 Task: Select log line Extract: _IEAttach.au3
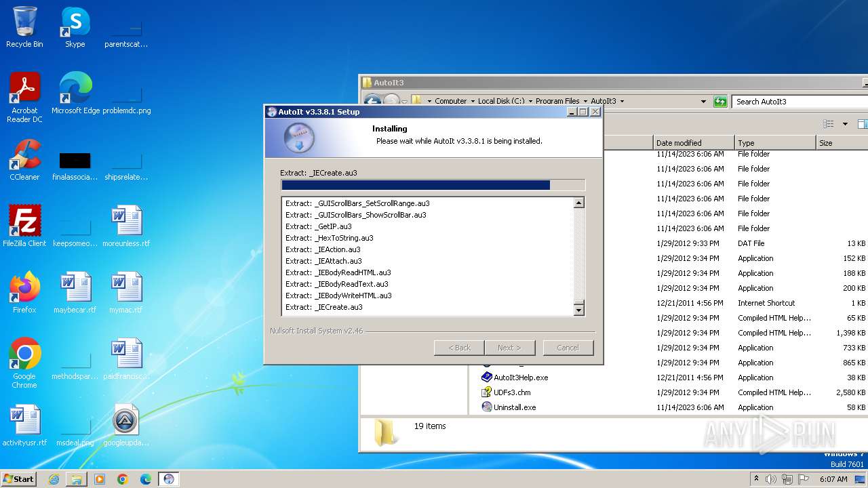(x=323, y=261)
